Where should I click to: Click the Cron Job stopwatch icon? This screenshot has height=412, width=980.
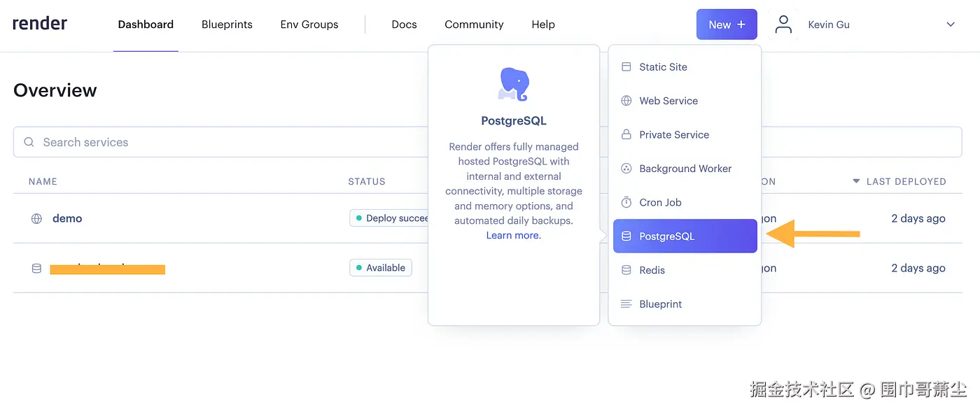click(x=626, y=202)
